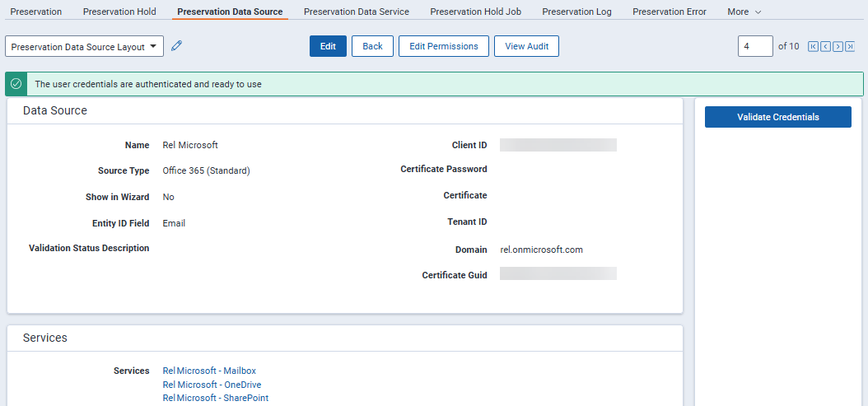The height and width of the screenshot is (406, 868).
Task: Click the Back button
Action: pos(372,46)
